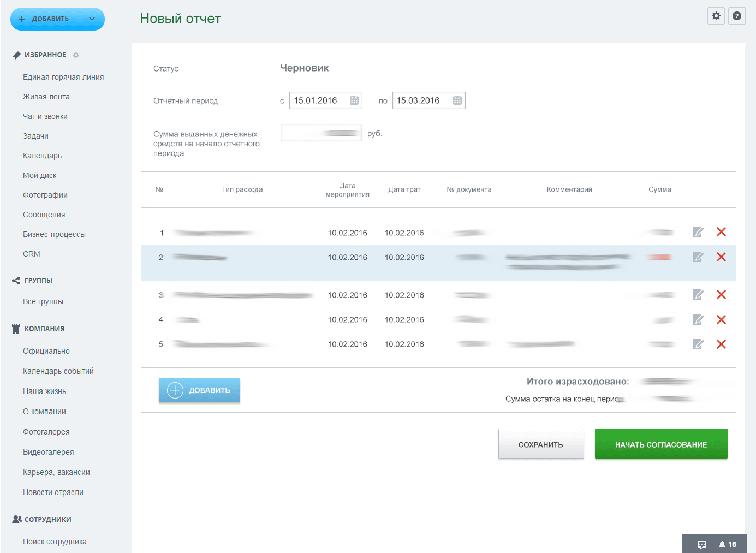This screenshot has width=756, height=553.
Task: Open Все группы
Action: [43, 301]
